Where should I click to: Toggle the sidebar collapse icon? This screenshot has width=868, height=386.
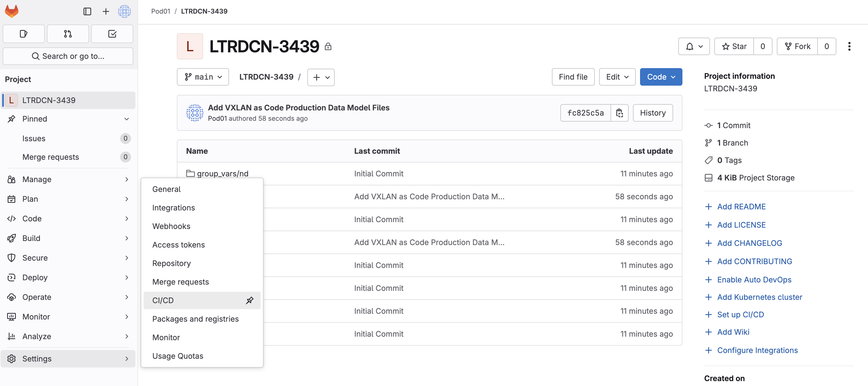pyautogui.click(x=87, y=11)
